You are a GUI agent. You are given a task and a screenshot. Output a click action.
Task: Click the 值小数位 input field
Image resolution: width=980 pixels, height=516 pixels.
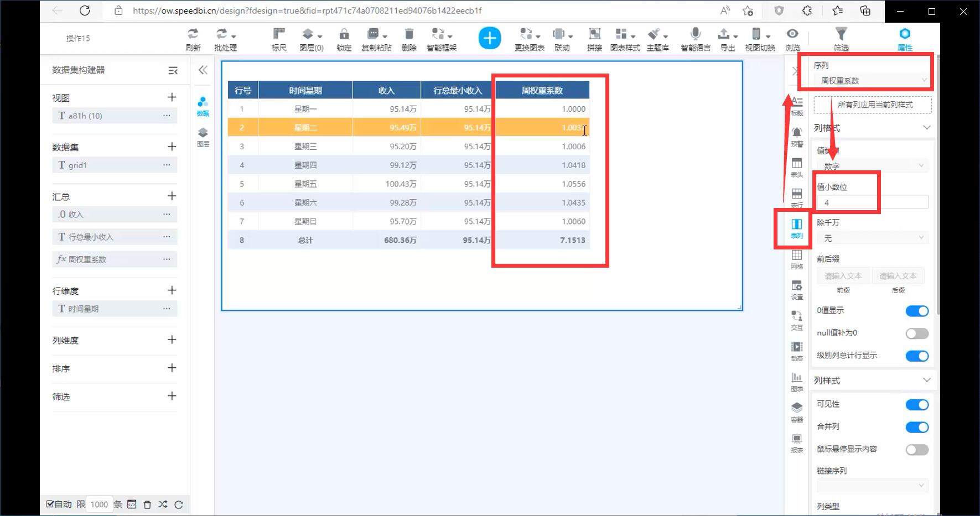872,202
